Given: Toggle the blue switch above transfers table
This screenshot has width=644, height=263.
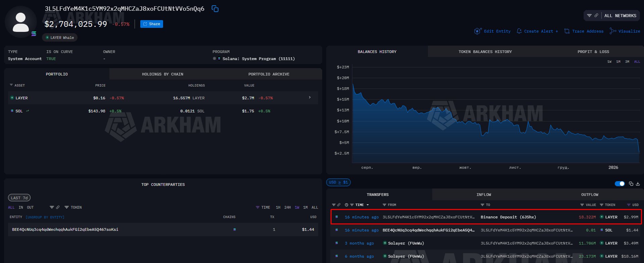Looking at the screenshot, I should [620, 184].
